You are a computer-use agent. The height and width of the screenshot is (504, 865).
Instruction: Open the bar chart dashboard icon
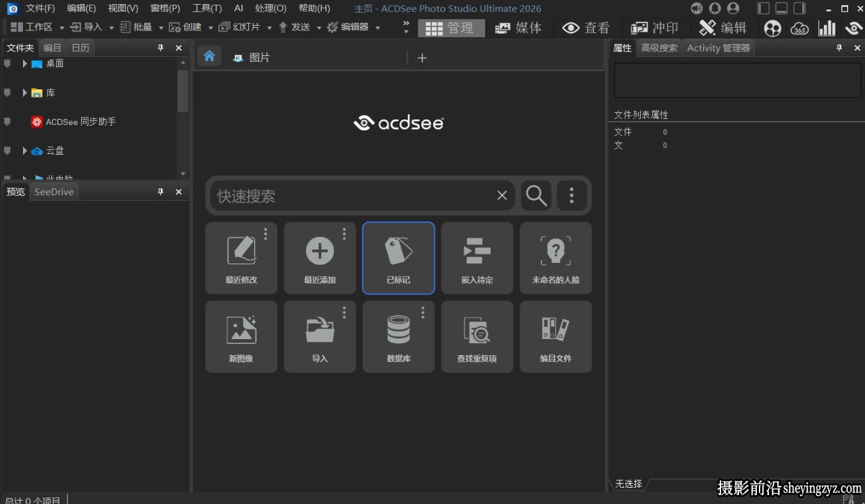pos(826,28)
